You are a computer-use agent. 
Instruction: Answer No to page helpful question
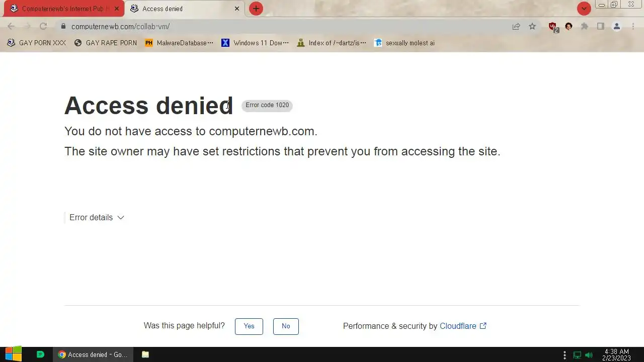pos(286,326)
